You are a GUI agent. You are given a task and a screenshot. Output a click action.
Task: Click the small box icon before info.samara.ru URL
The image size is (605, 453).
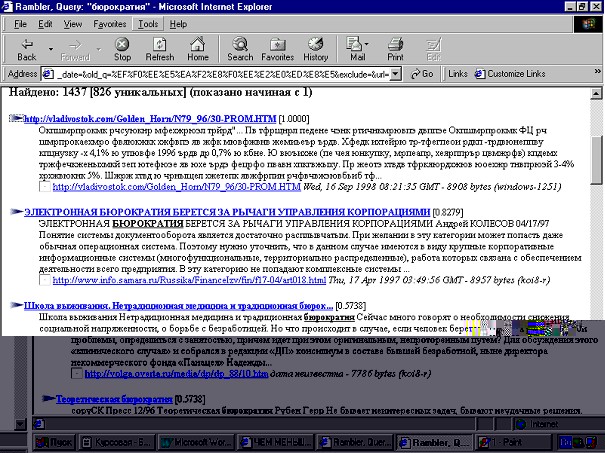[45, 281]
